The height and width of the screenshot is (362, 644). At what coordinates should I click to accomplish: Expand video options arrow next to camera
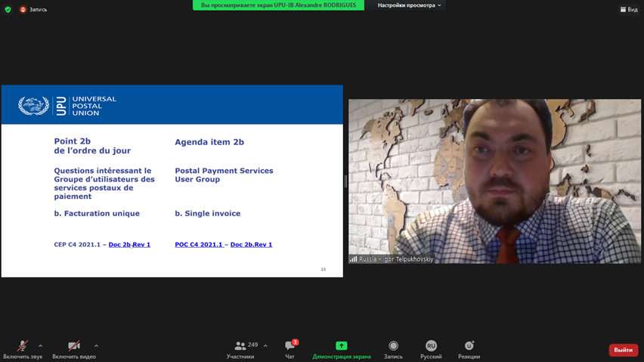[96, 346]
